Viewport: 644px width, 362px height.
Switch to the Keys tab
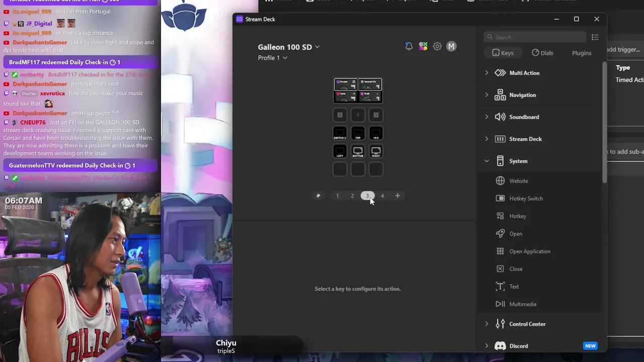pos(503,53)
